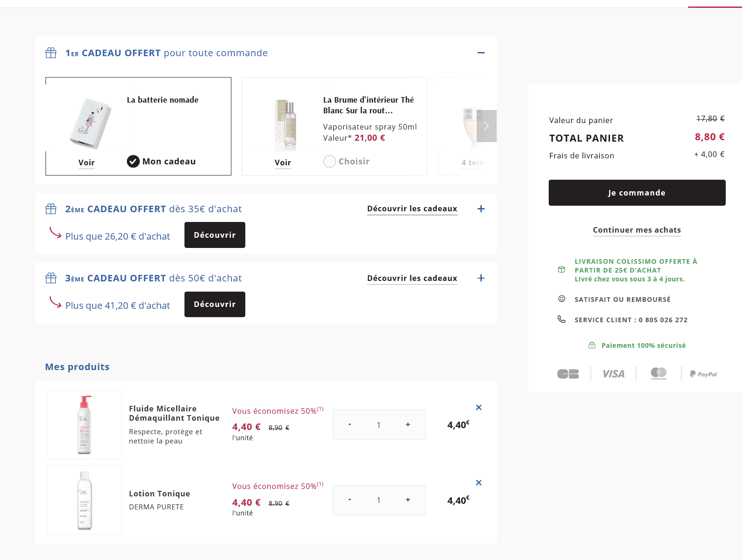Image resolution: width=742 pixels, height=560 pixels.
Task: Collapse the 1er cadeau offert section
Action: pyautogui.click(x=481, y=53)
